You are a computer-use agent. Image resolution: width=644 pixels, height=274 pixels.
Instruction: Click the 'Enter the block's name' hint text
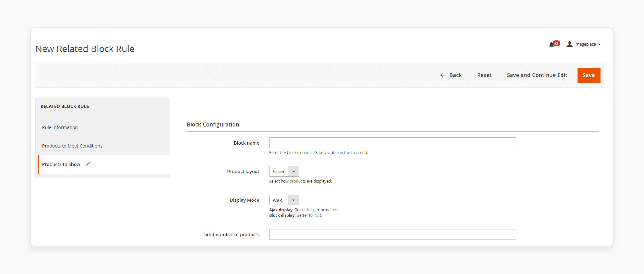point(319,153)
